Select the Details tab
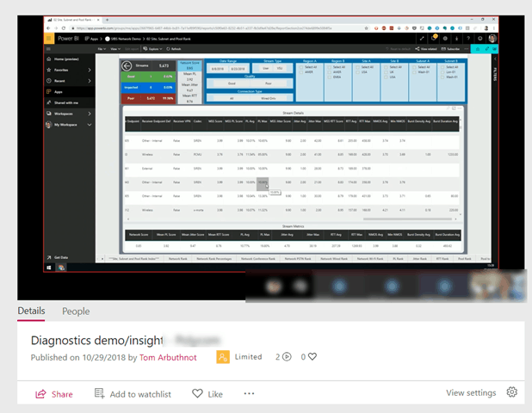 [31, 311]
